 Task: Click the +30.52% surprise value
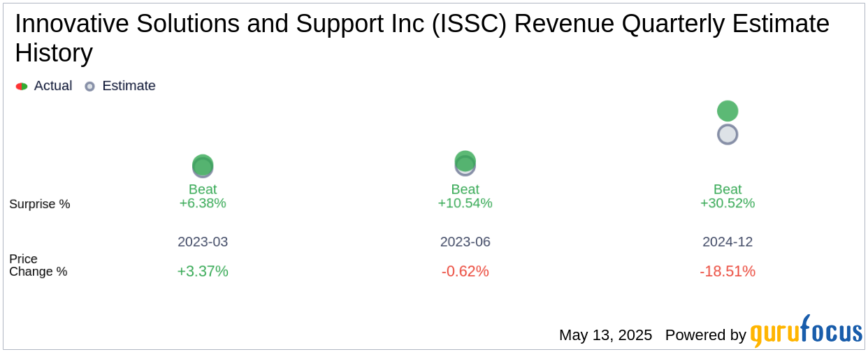[x=728, y=203]
